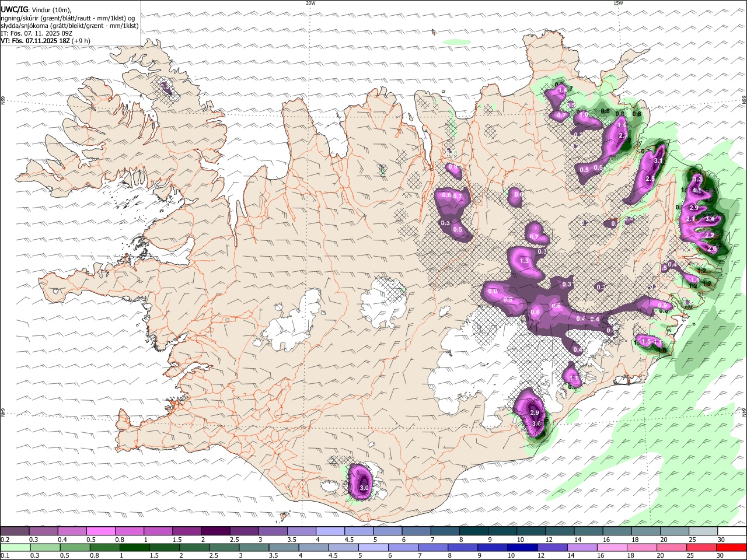Click the '2.2' value on the east coast

[710, 235]
